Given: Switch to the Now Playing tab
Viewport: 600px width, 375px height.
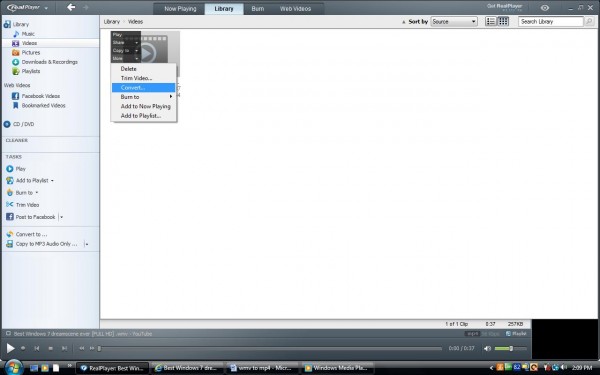Looking at the screenshot, I should point(180,8).
